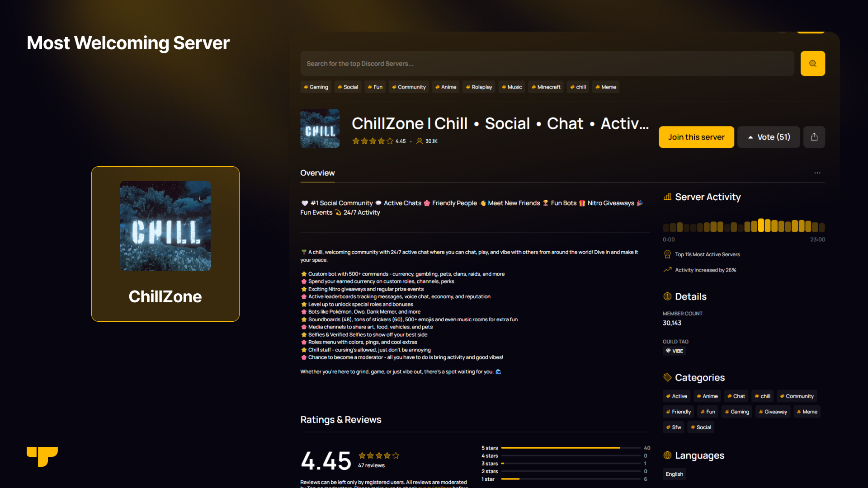Click the Server Activity chart icon
The image size is (868, 488).
pyautogui.click(x=667, y=197)
